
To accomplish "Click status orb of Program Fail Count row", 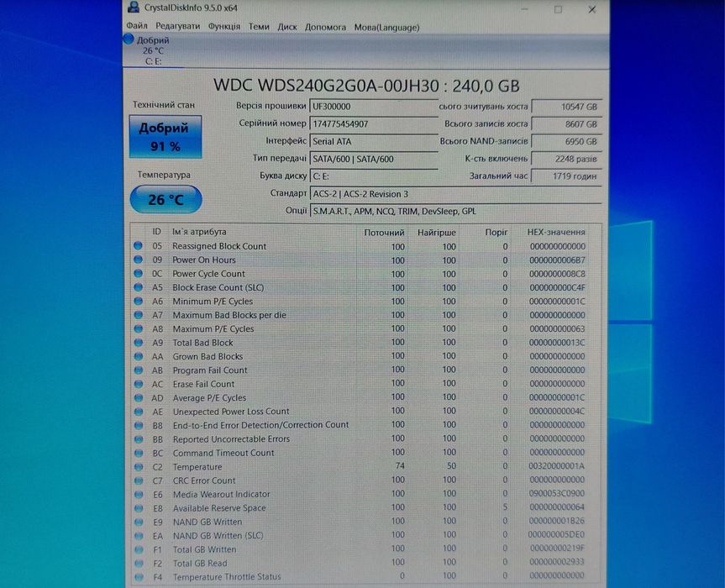I will click(138, 370).
